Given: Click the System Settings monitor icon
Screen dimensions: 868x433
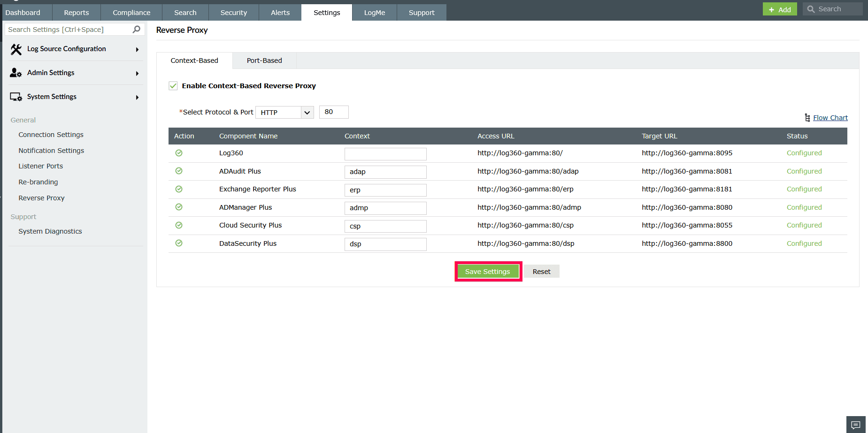Looking at the screenshot, I should coord(16,97).
